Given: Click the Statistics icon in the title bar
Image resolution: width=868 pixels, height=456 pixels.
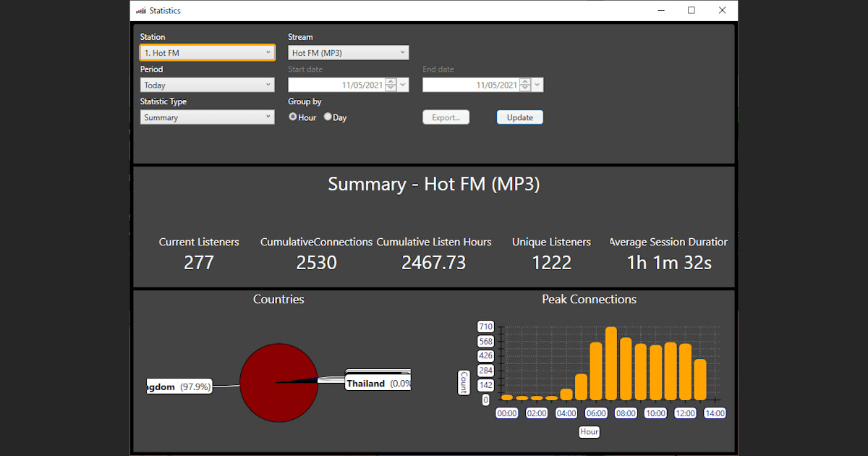Looking at the screenshot, I should pyautogui.click(x=142, y=10).
